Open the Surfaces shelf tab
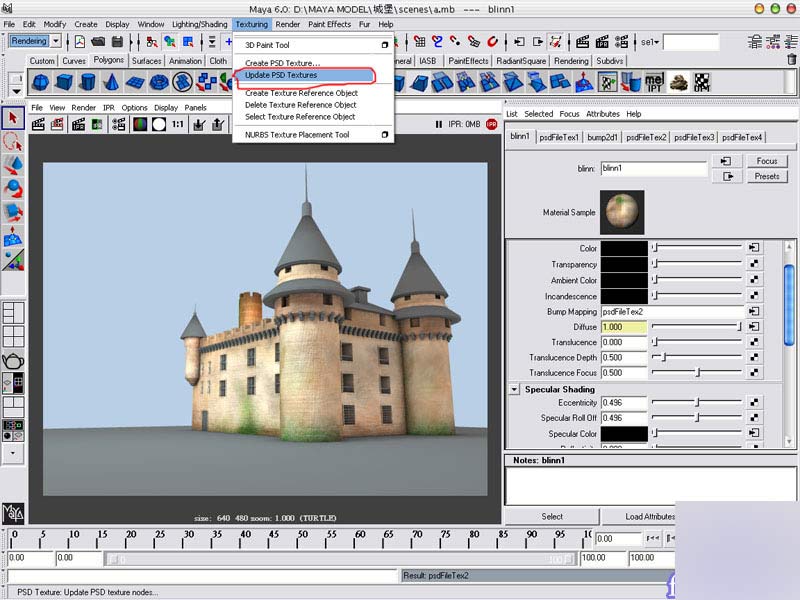The image size is (800, 600). [146, 61]
